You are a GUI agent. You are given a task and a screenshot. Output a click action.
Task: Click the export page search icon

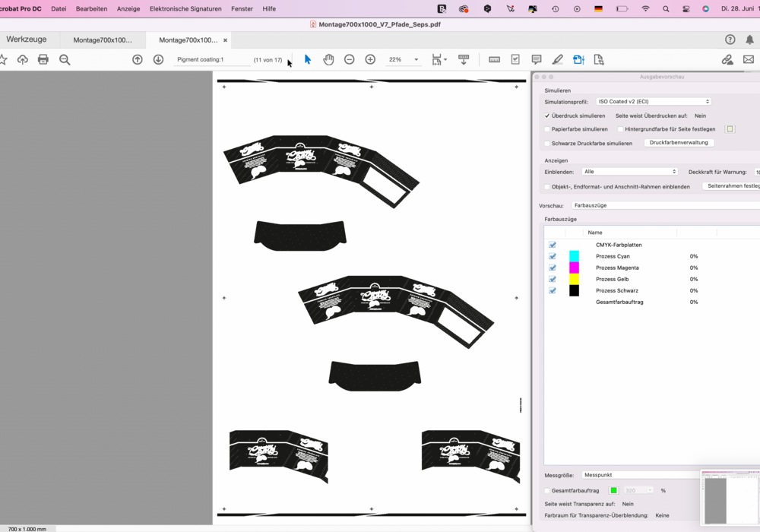[x=599, y=59]
